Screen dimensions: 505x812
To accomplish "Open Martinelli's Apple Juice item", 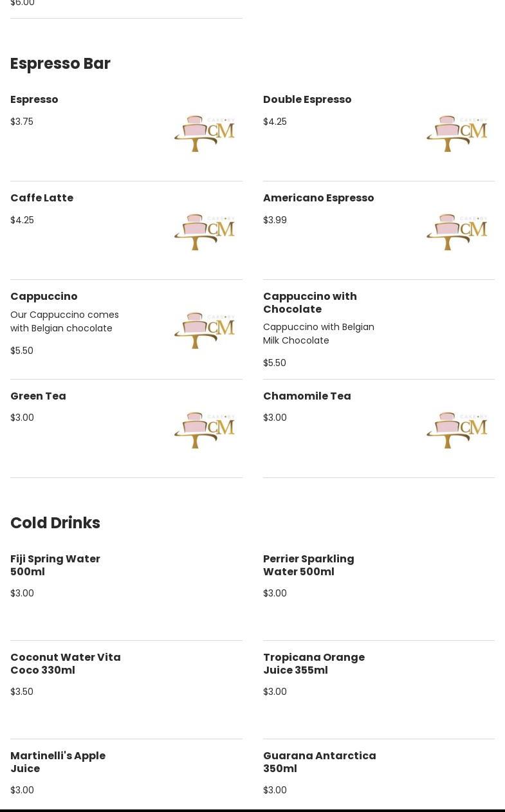I will point(58,762).
